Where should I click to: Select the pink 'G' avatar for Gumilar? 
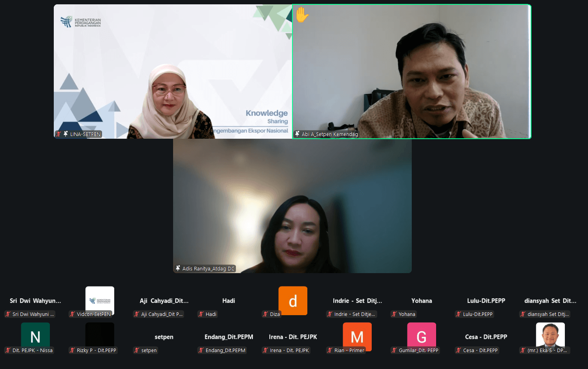pos(422,336)
